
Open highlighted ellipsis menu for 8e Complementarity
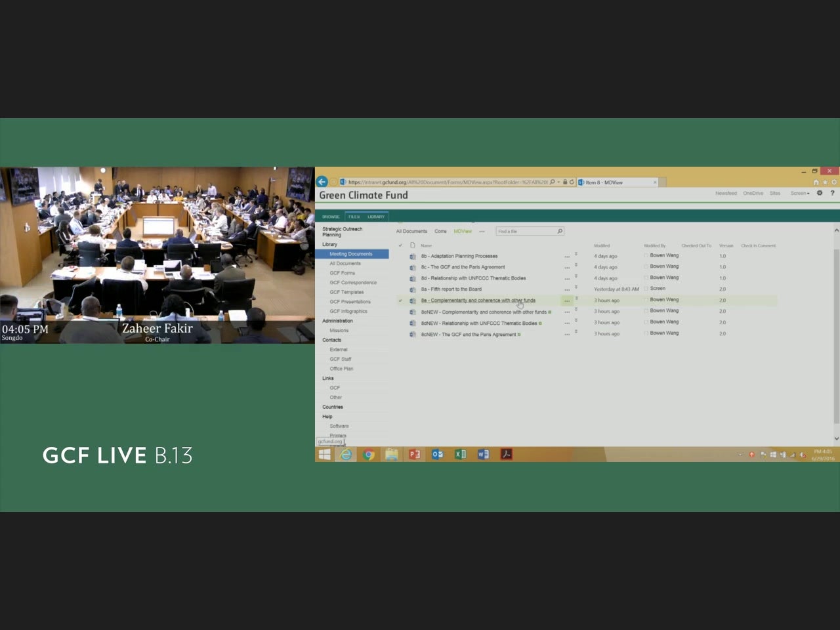567,301
